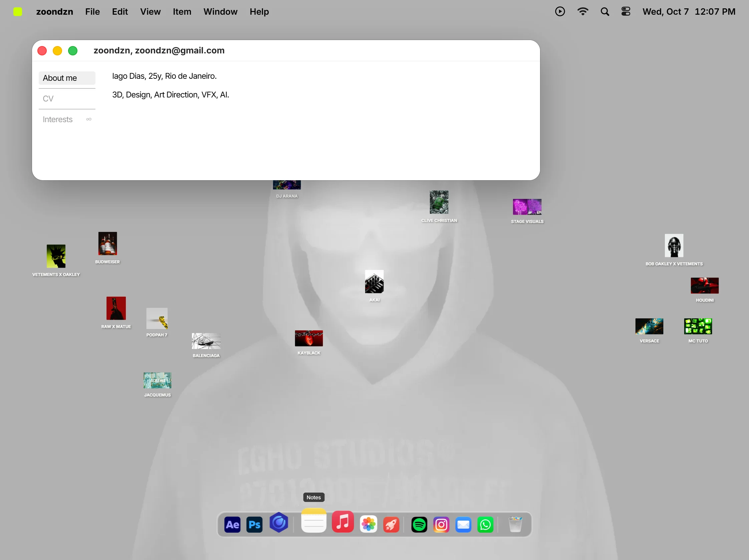
Task: Switch to the CV tab
Action: pyautogui.click(x=67, y=98)
